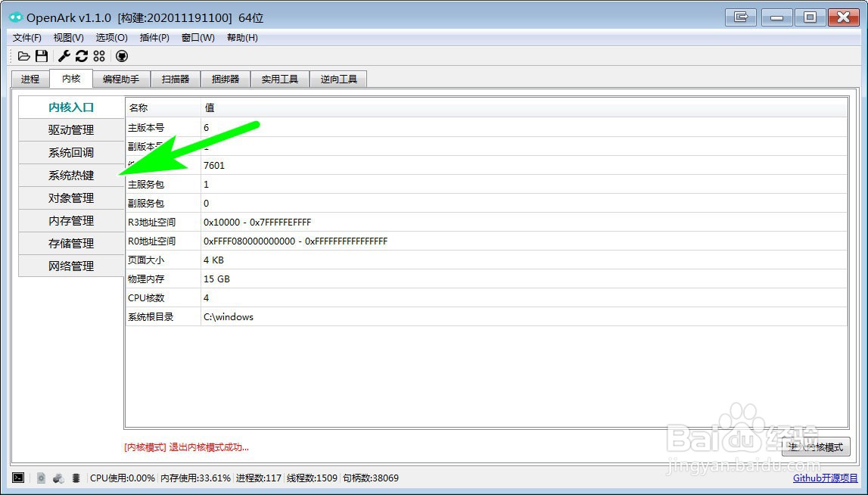Select the build number value 7601
This screenshot has height=495, width=868.
(x=214, y=166)
